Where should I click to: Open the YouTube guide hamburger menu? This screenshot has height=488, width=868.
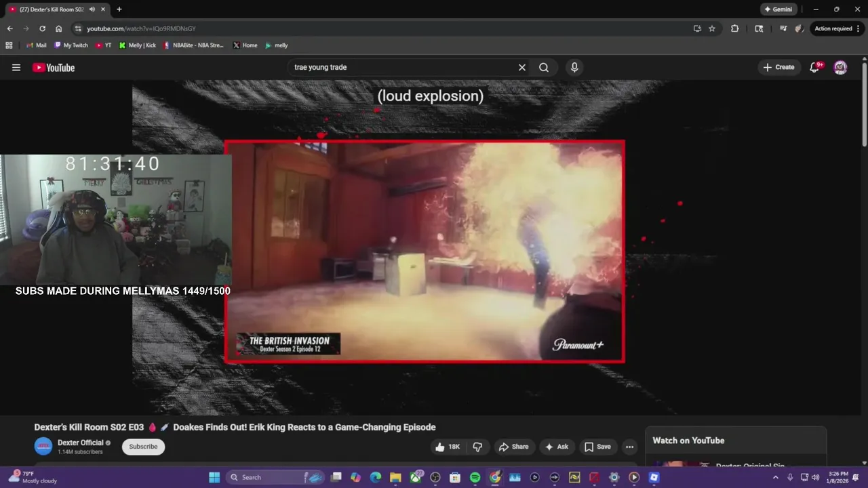click(16, 67)
